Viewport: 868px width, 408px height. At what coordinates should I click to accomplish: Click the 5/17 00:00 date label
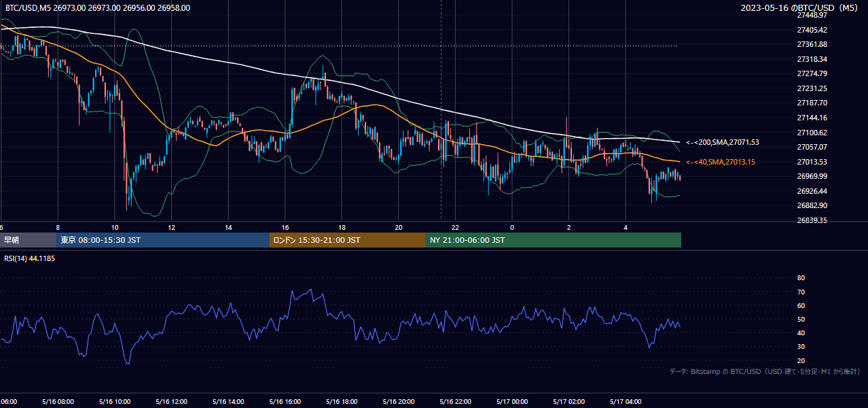pyautogui.click(x=512, y=402)
